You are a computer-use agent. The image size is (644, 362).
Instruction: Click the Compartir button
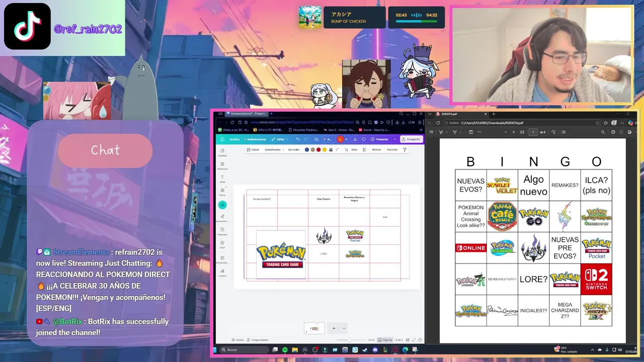pyautogui.click(x=411, y=139)
